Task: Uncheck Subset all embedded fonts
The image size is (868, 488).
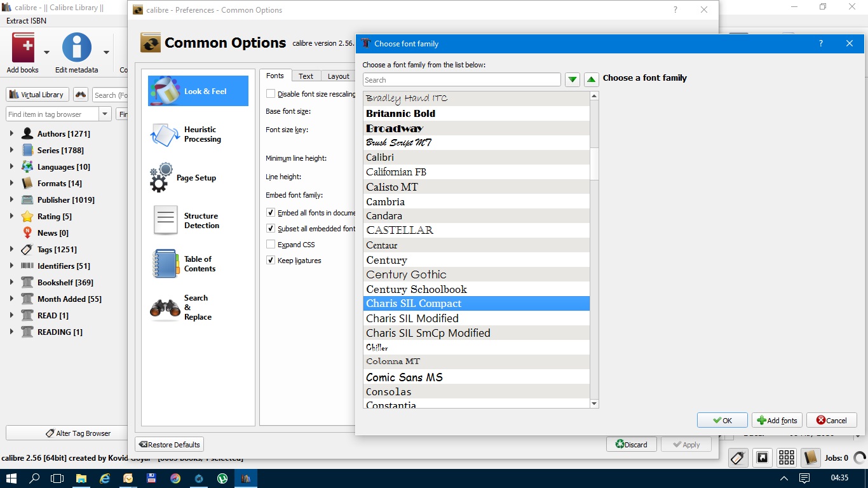Action: pos(271,229)
